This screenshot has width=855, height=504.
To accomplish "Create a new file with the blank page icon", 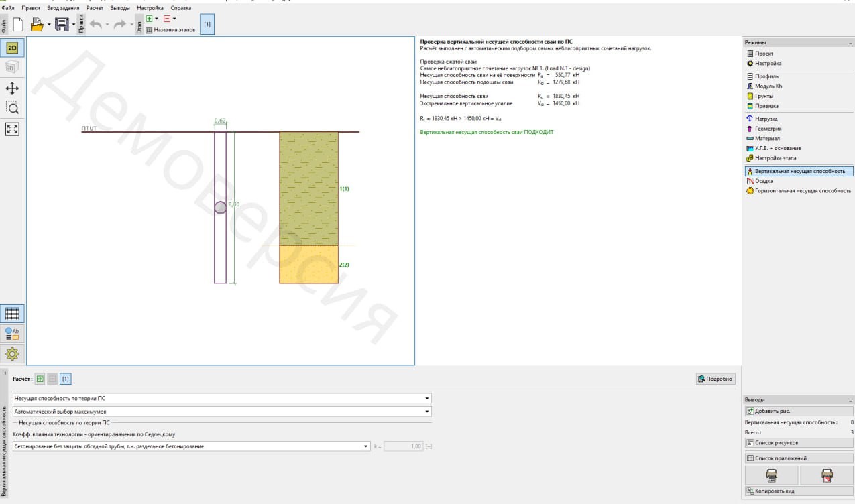I will coord(18,25).
